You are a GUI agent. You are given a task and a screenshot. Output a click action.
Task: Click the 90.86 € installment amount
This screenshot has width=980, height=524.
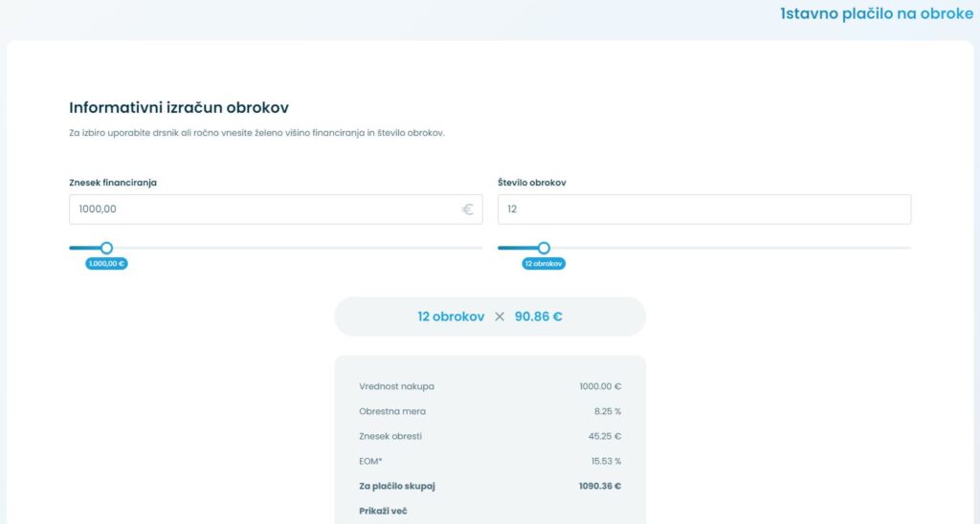pyautogui.click(x=539, y=317)
